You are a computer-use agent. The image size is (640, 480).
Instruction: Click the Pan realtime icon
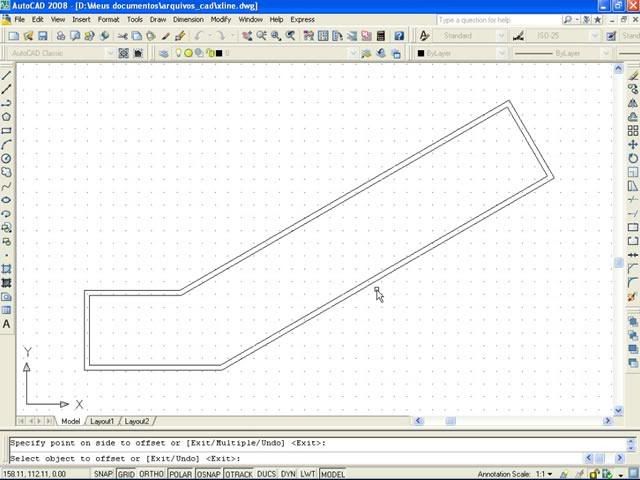pos(247,36)
